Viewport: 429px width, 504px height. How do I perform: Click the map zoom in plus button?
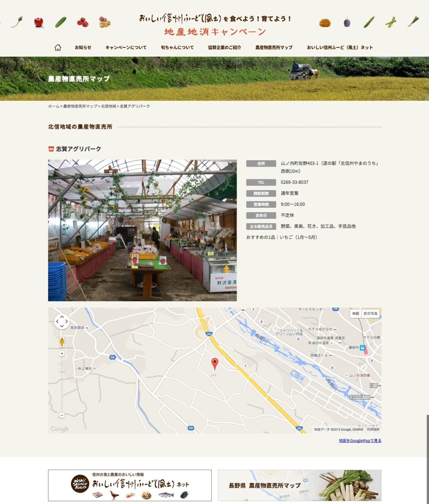point(62,353)
